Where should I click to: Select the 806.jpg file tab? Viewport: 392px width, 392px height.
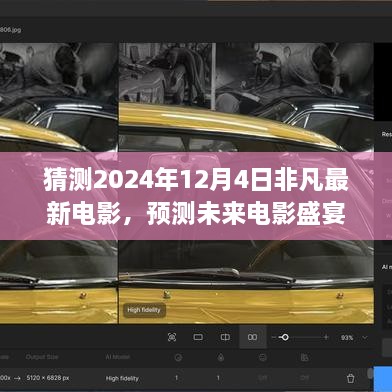(10, 30)
